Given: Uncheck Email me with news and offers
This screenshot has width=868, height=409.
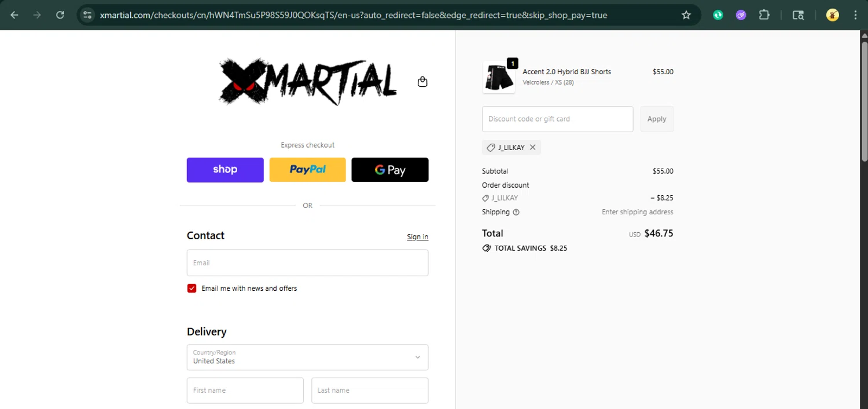Looking at the screenshot, I should [192, 289].
